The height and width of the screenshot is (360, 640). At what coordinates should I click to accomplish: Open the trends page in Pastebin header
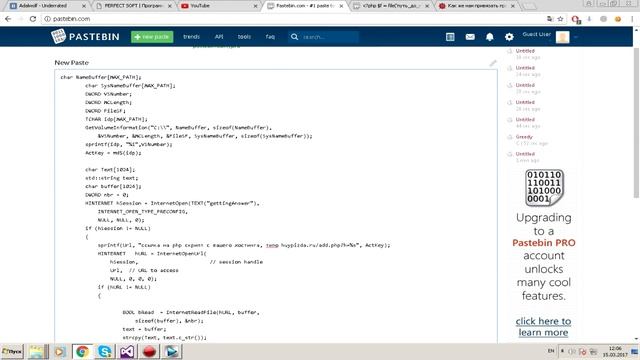click(191, 37)
